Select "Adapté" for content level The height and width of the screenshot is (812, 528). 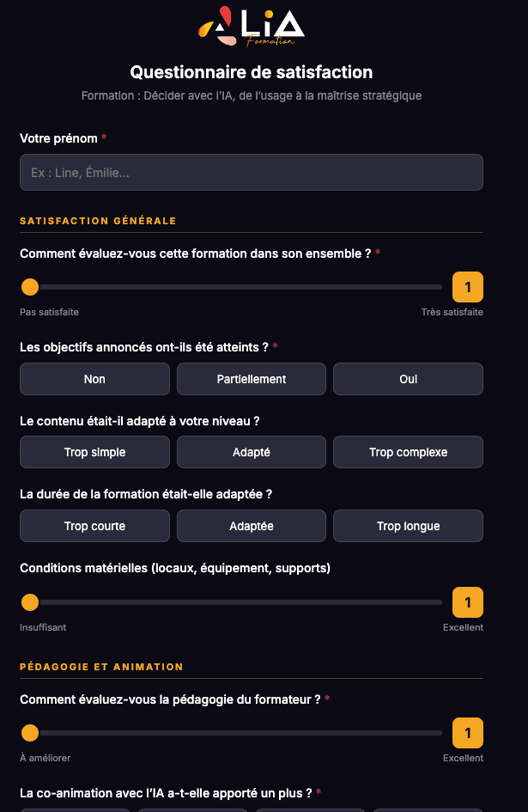tap(251, 451)
